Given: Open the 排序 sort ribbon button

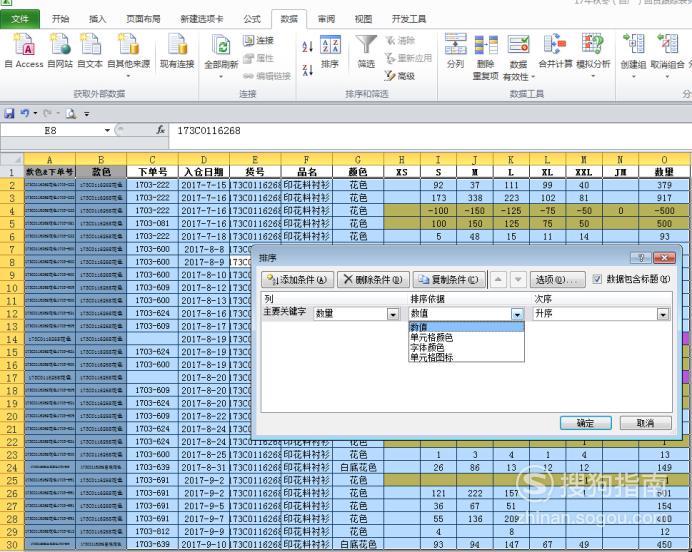Looking at the screenshot, I should coord(330,51).
